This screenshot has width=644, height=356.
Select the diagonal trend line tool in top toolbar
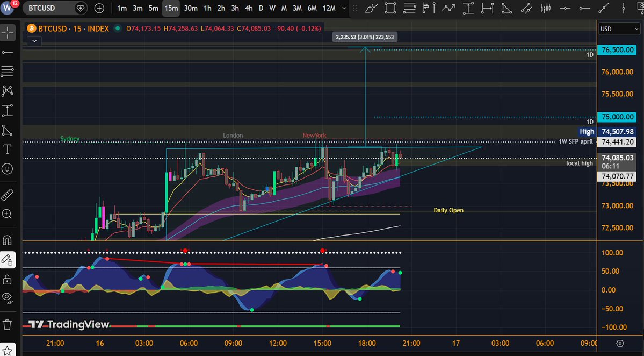click(604, 8)
